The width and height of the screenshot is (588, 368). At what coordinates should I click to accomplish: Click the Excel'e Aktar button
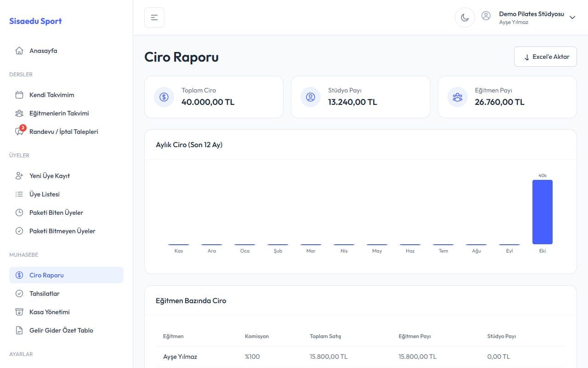545,57
